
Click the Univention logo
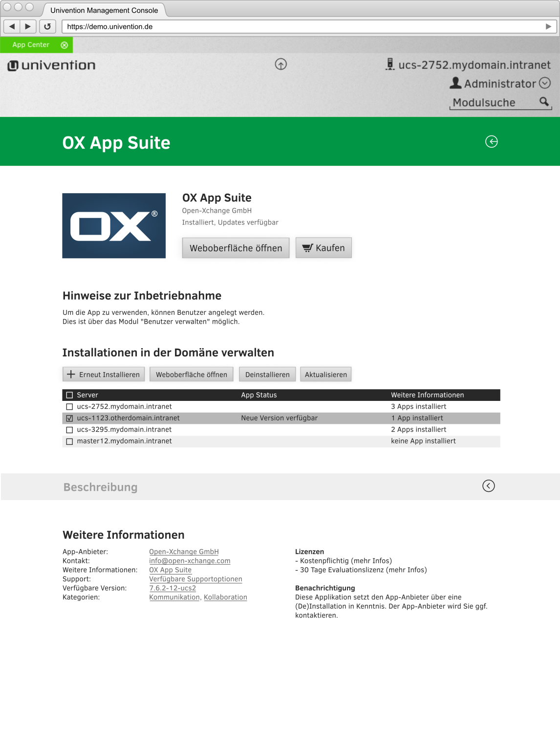(52, 65)
